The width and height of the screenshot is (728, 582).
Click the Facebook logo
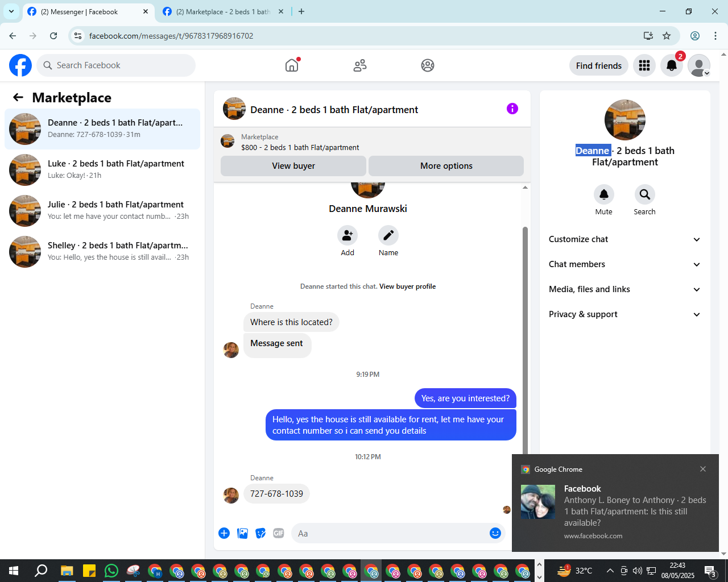pyautogui.click(x=20, y=65)
